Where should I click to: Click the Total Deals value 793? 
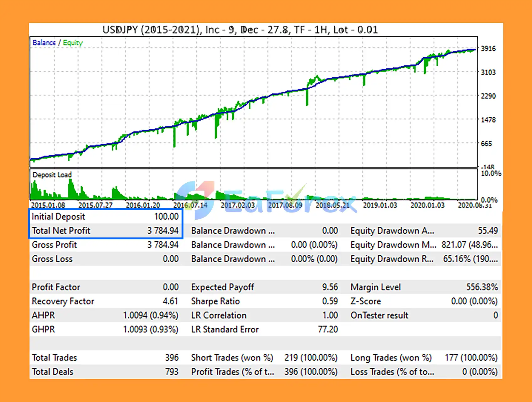coord(172,372)
